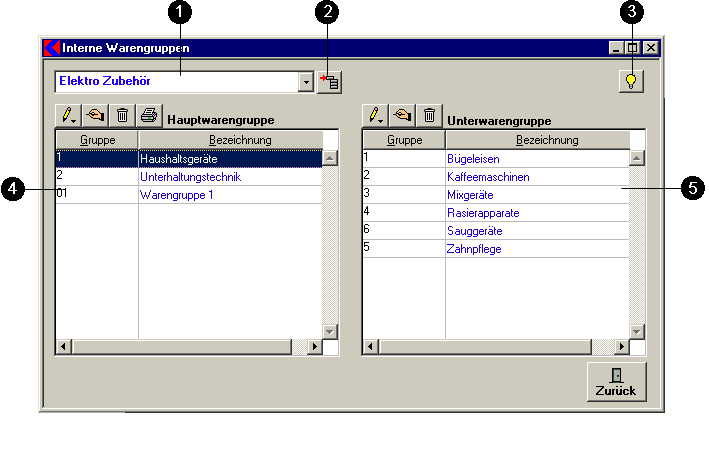Image resolution: width=709 pixels, height=454 pixels.
Task: Expand the Elektro Zubehör dropdown arrow
Action: [306, 82]
